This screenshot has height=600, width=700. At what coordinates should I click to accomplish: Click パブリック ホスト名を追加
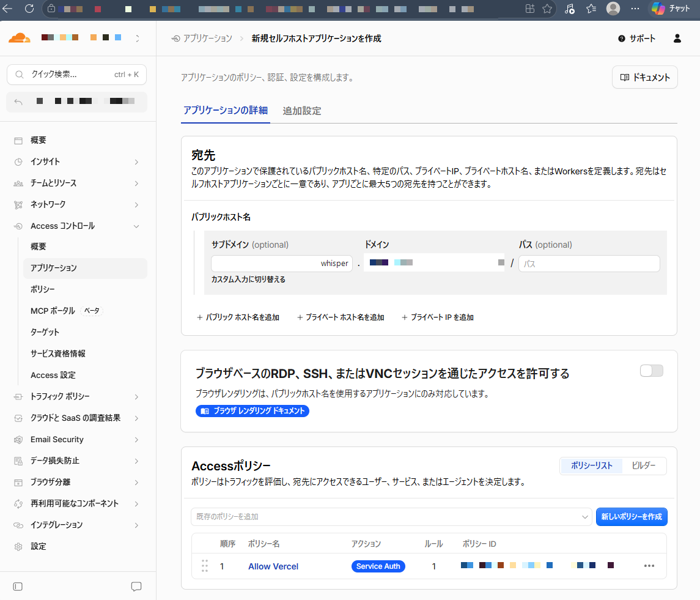pos(238,317)
